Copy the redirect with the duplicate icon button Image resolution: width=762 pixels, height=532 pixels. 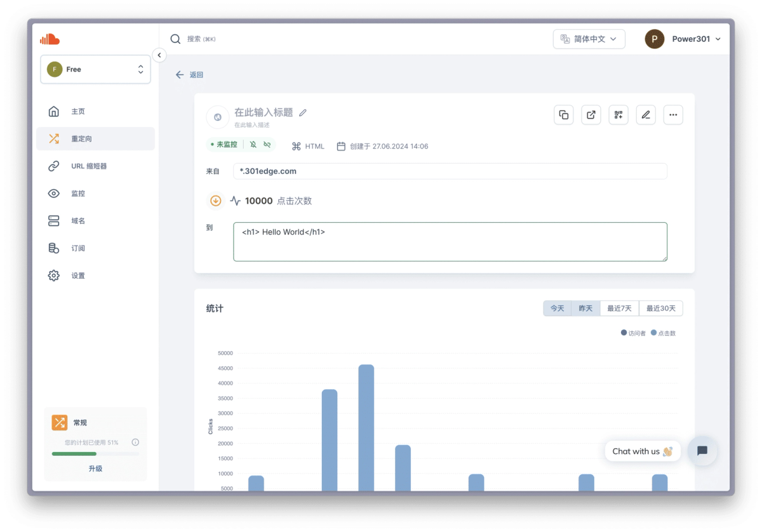563,115
